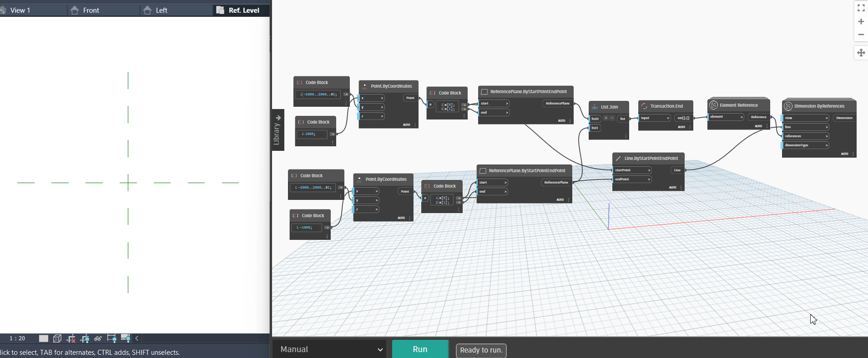
Task: Open options menu dots on Line.ByStartPointEndPoint node
Action: click(x=681, y=187)
